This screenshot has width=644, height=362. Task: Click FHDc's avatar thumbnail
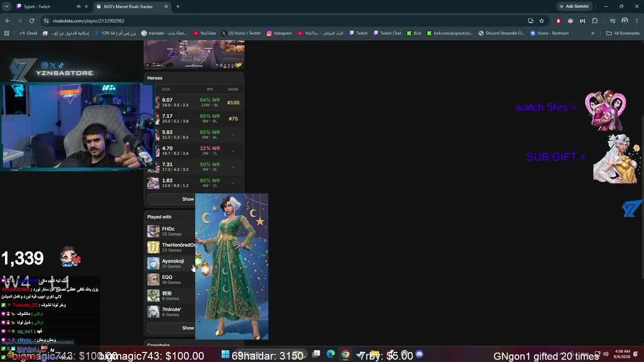pos(153,231)
